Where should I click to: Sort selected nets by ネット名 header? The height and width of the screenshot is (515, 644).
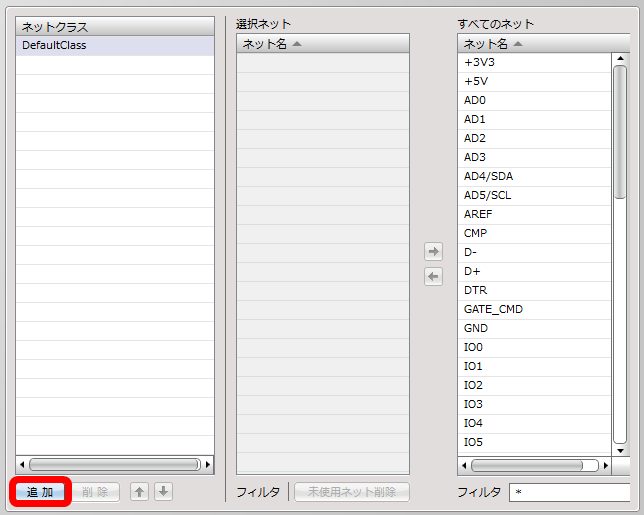click(323, 44)
